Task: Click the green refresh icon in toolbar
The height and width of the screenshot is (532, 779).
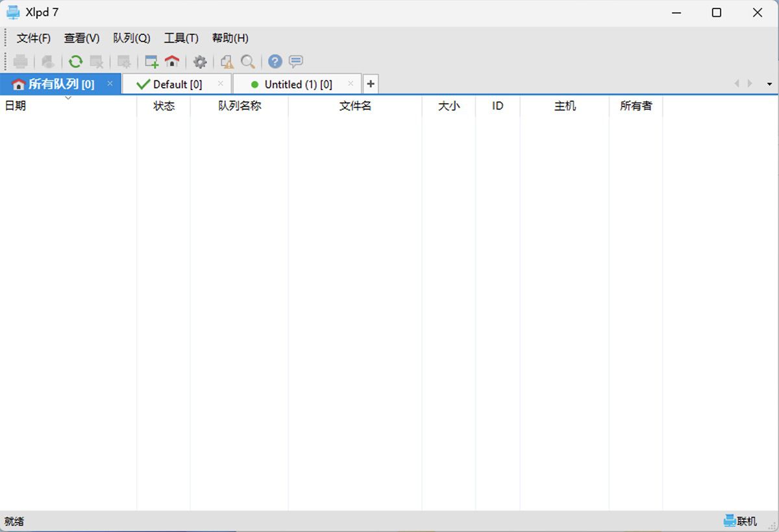Action: point(76,62)
